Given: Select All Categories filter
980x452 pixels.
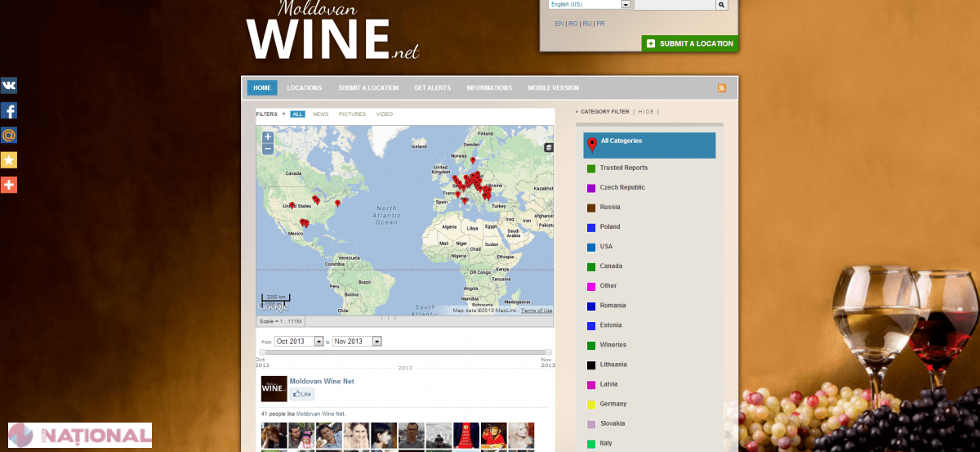Looking at the screenshot, I should (649, 145).
